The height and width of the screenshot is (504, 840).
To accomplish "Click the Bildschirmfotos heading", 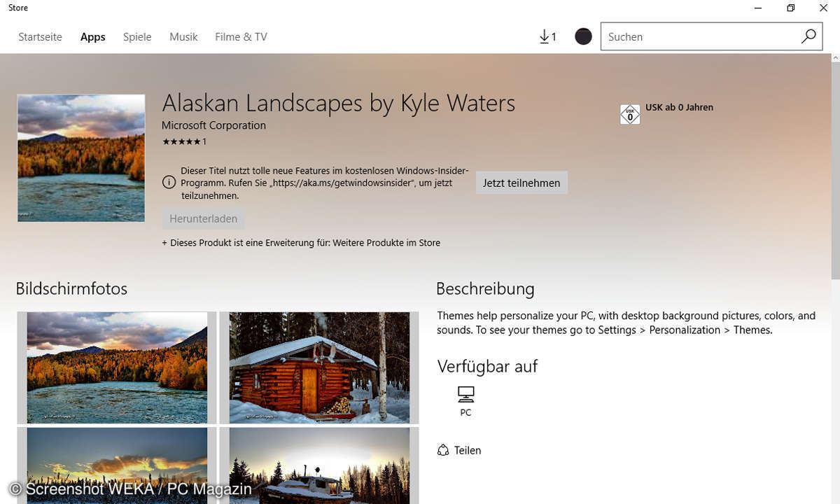I will coord(71,288).
